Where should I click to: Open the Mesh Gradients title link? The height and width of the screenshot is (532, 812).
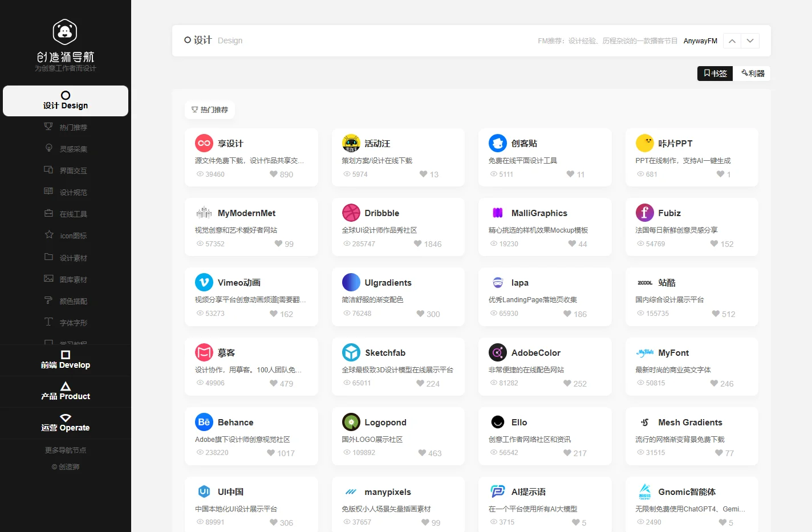pos(690,422)
